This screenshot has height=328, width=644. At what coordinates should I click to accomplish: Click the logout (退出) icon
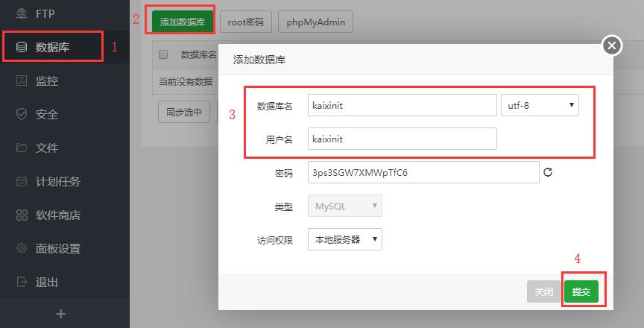pos(22,282)
